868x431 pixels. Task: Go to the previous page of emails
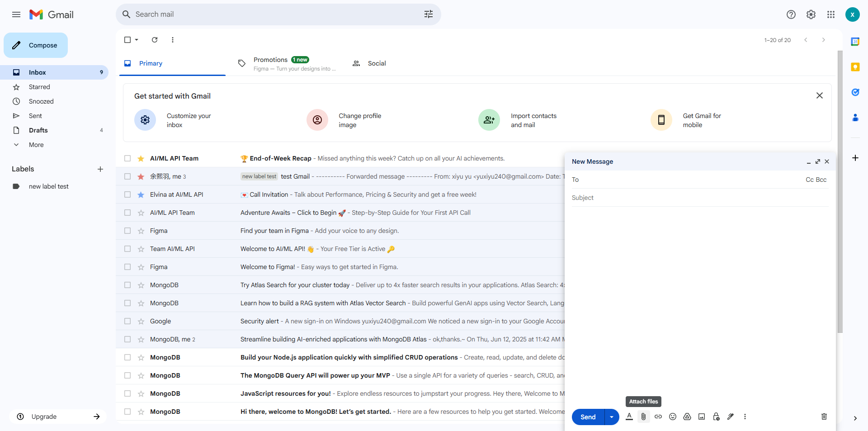(x=806, y=40)
